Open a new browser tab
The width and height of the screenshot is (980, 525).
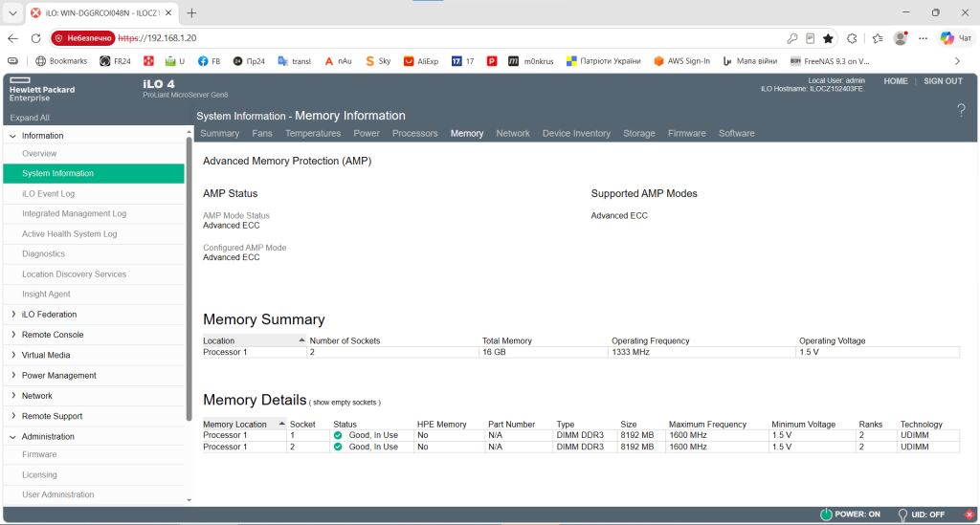[x=191, y=12]
